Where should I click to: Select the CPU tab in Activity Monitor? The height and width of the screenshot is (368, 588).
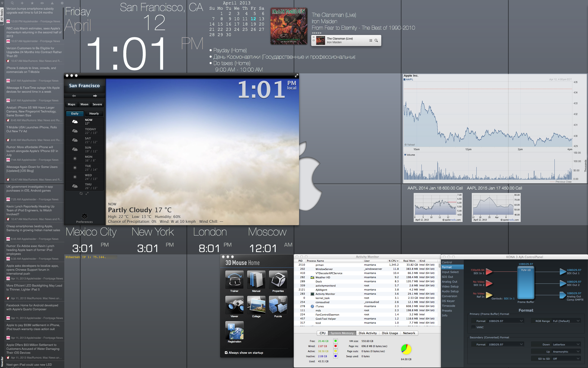coord(322,333)
